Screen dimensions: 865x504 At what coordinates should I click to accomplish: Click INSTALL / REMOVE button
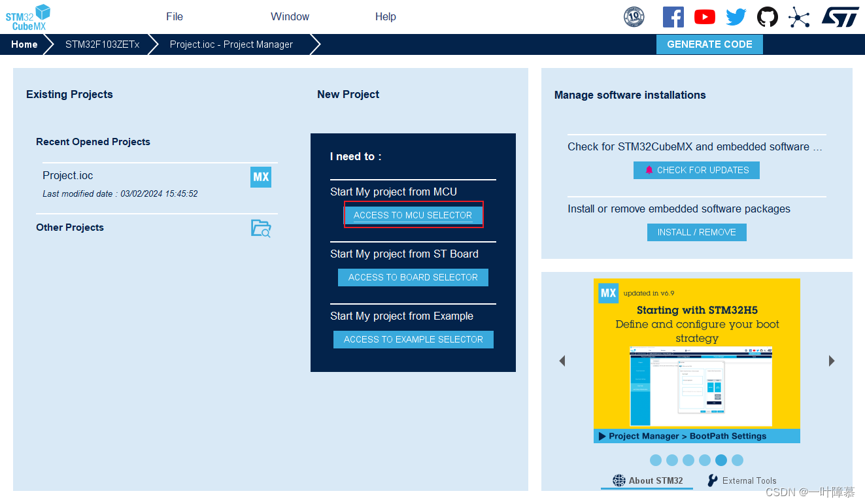pos(697,232)
